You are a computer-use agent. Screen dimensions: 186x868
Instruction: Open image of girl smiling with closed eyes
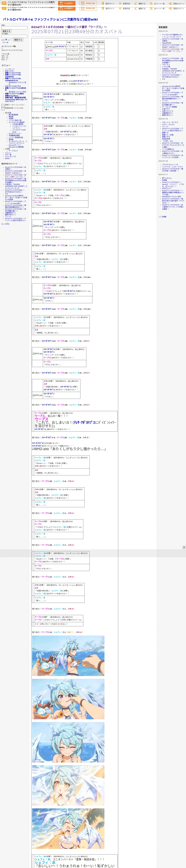pos(68,742)
